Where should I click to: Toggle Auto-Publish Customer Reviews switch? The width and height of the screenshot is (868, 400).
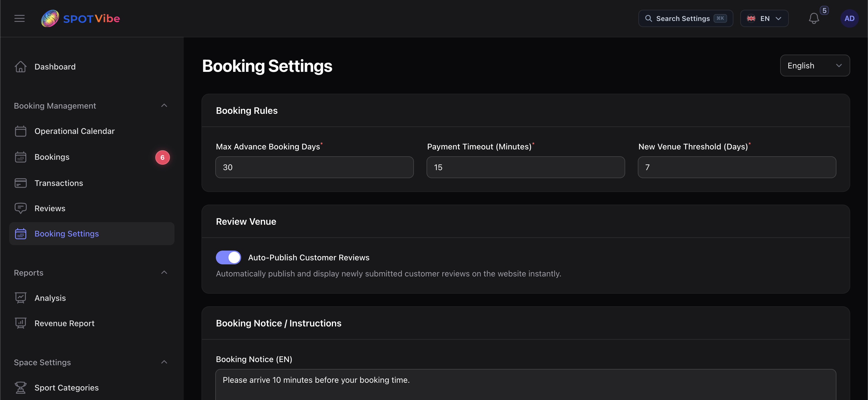pyautogui.click(x=228, y=257)
